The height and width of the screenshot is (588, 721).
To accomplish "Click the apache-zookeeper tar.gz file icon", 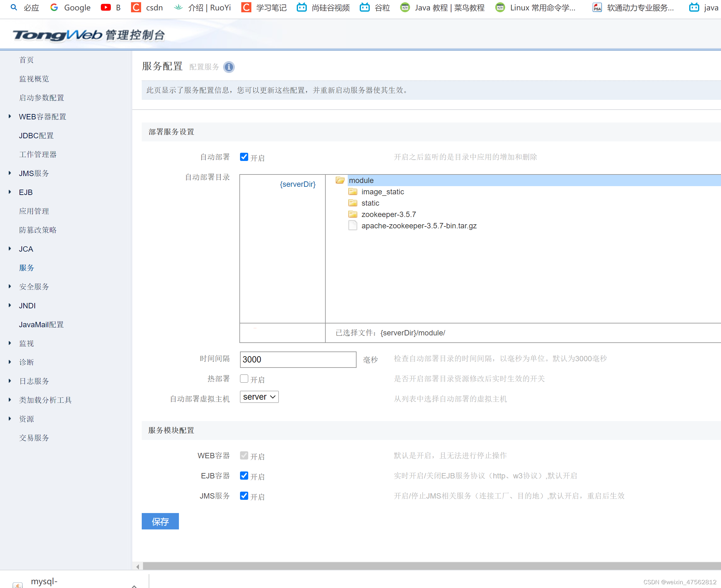I will (x=352, y=225).
